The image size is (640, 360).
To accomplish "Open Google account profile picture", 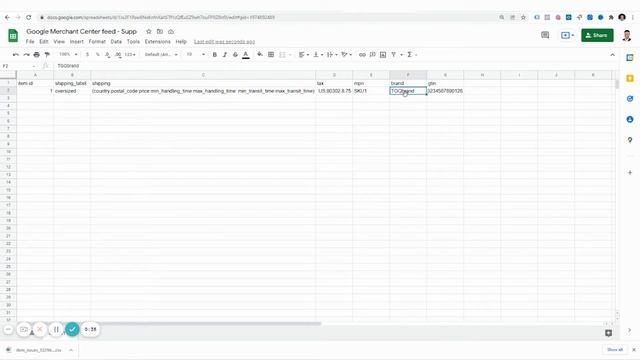I will [x=627, y=36].
